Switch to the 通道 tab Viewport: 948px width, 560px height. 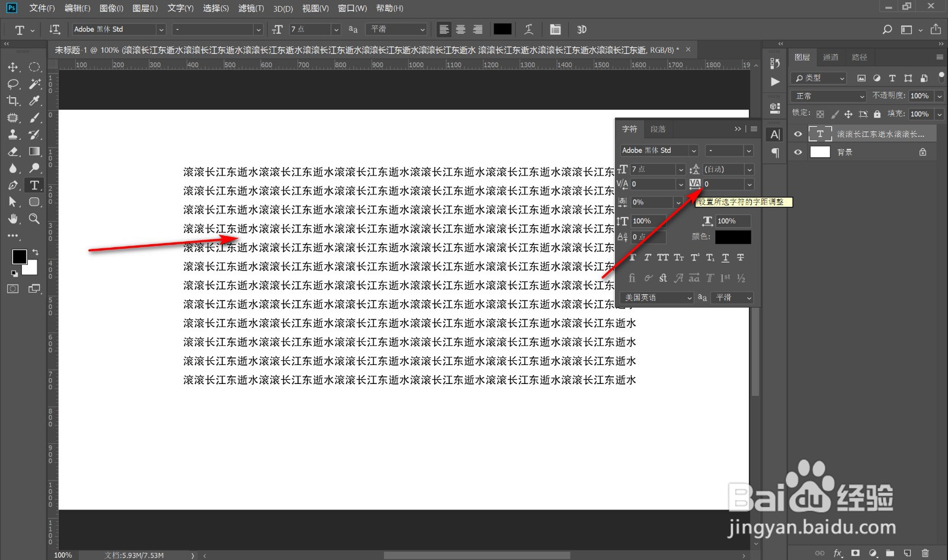click(831, 57)
